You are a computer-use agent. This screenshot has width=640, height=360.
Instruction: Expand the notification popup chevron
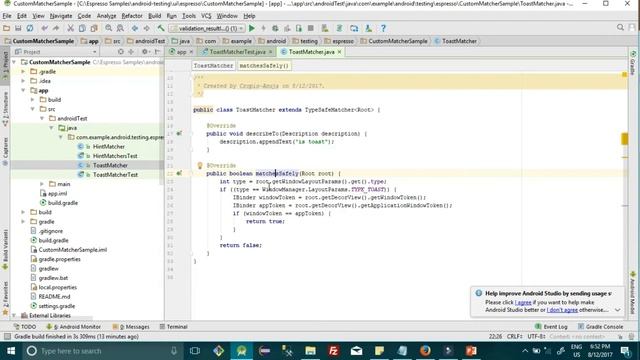click(x=617, y=310)
